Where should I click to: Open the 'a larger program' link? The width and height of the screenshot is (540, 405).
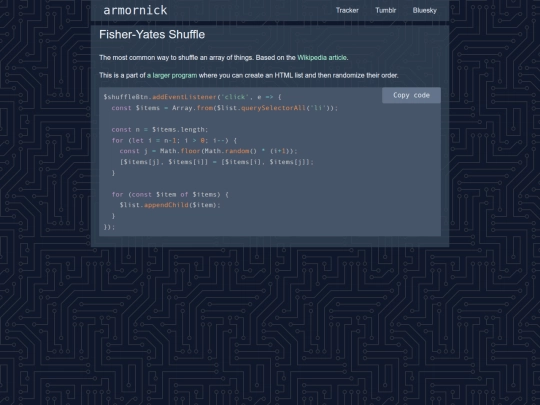point(172,75)
